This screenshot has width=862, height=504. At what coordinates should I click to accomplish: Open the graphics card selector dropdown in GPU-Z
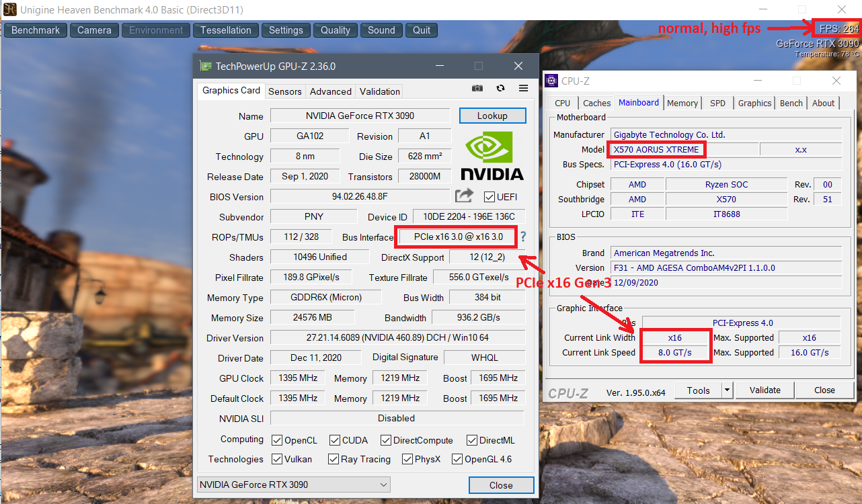pyautogui.click(x=383, y=484)
